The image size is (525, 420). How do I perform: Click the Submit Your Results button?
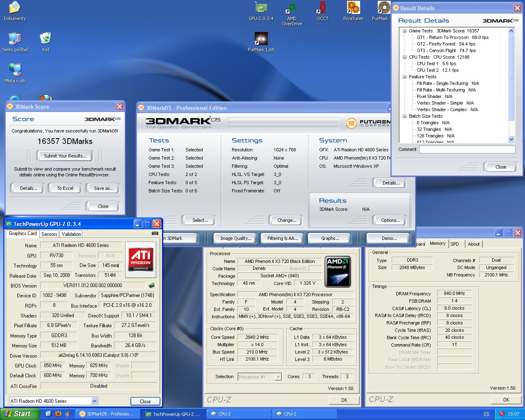tap(65, 156)
